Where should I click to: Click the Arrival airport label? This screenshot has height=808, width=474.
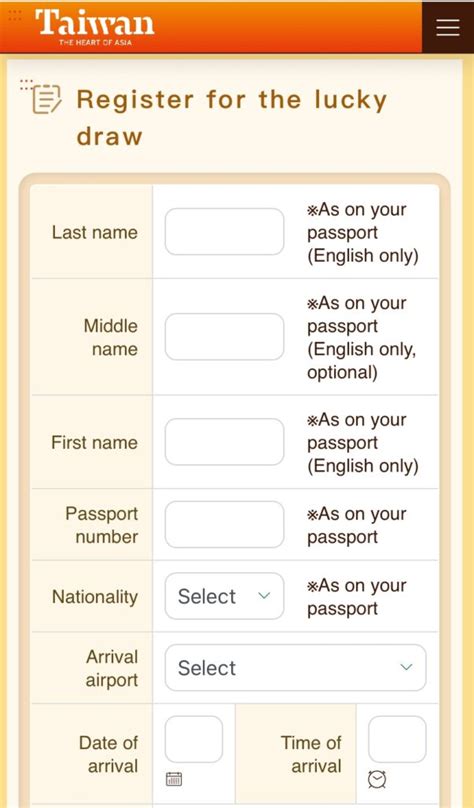pyautogui.click(x=112, y=668)
